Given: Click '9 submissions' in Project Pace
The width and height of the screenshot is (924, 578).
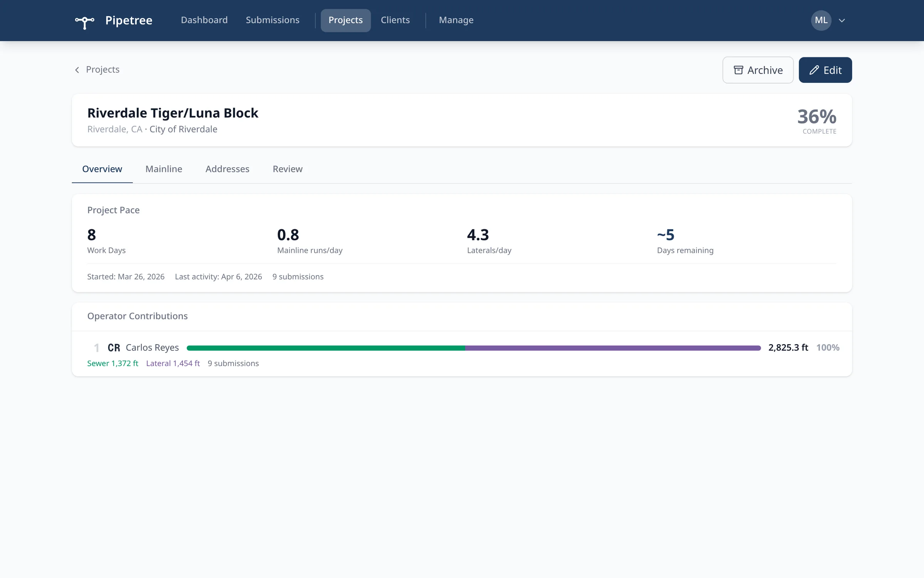Looking at the screenshot, I should (x=298, y=277).
